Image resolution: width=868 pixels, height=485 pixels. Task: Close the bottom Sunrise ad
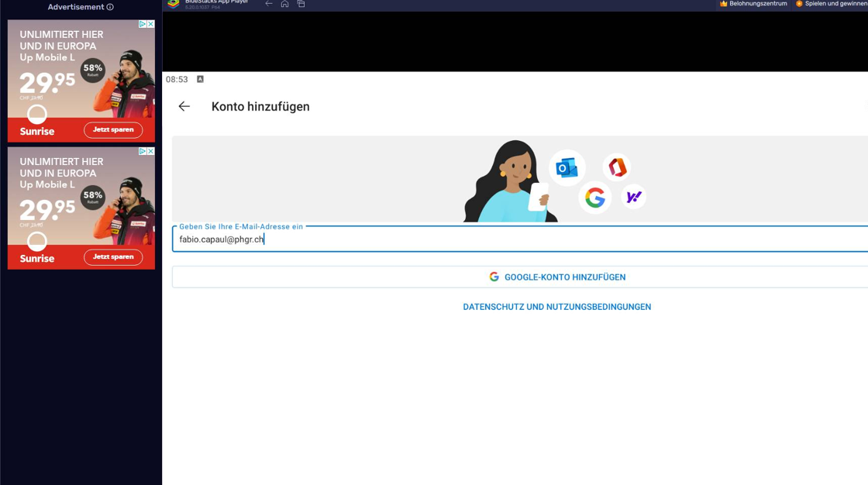click(x=150, y=151)
